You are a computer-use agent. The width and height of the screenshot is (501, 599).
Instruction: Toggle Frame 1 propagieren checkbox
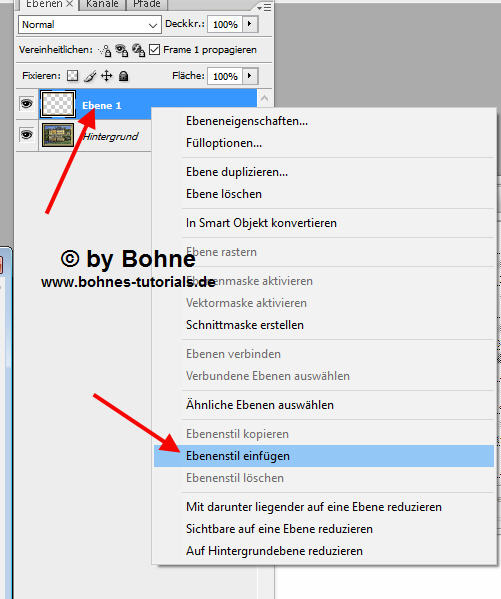coord(154,50)
